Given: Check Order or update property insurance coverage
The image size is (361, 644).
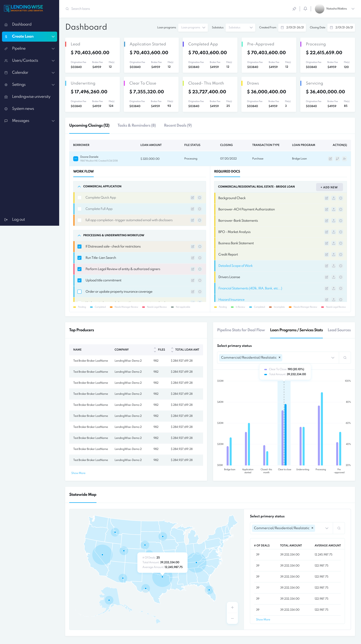Looking at the screenshot, I should pyautogui.click(x=79, y=292).
